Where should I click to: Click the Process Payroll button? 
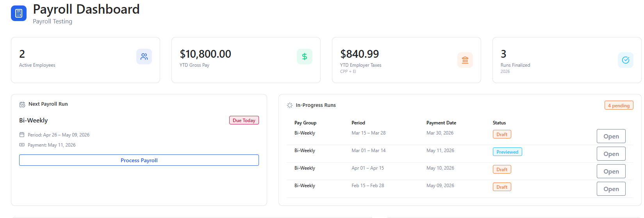pos(139,160)
